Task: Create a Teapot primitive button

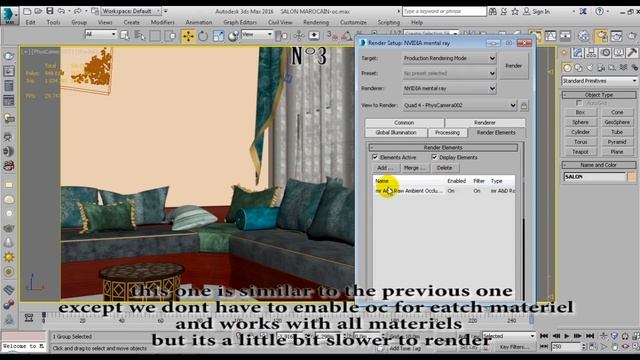Action: click(580, 152)
